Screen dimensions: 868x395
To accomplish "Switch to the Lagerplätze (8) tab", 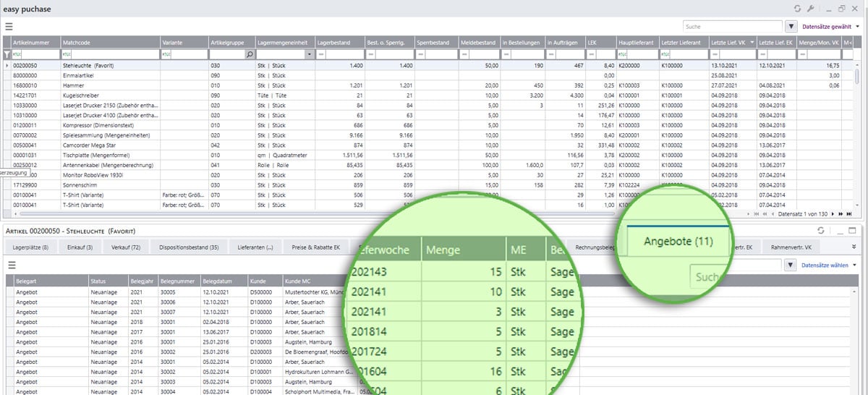I will pos(30,247).
